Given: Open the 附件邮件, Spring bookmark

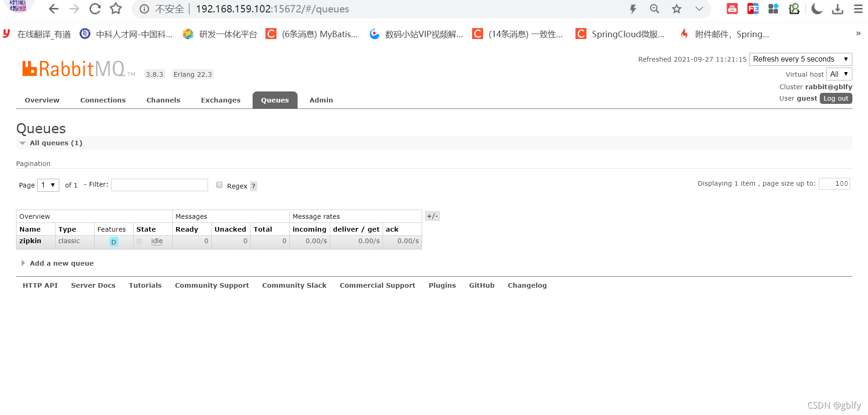Looking at the screenshot, I should tap(724, 34).
